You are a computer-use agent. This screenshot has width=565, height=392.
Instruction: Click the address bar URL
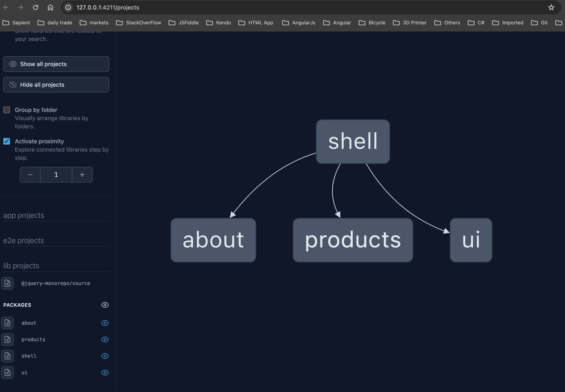[108, 7]
